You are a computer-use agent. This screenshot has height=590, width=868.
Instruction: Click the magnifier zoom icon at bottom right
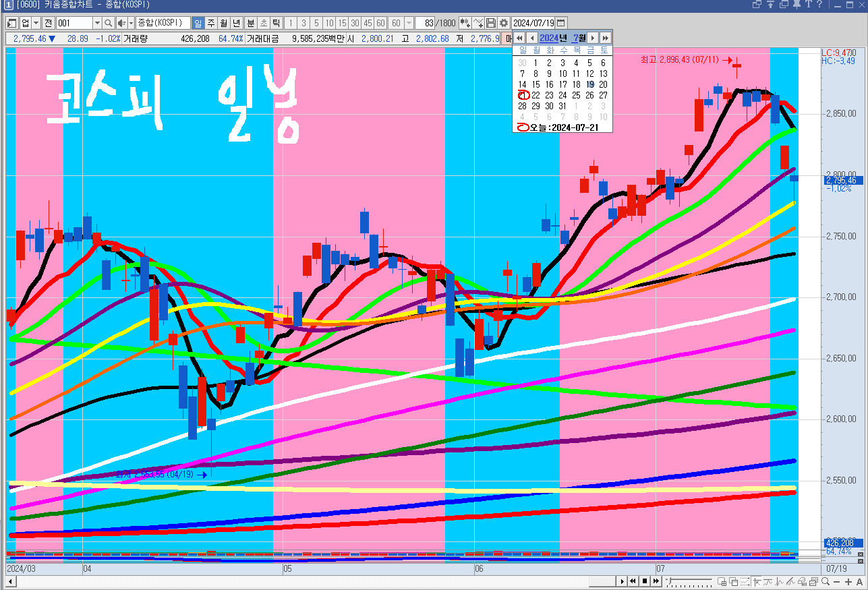tap(826, 581)
